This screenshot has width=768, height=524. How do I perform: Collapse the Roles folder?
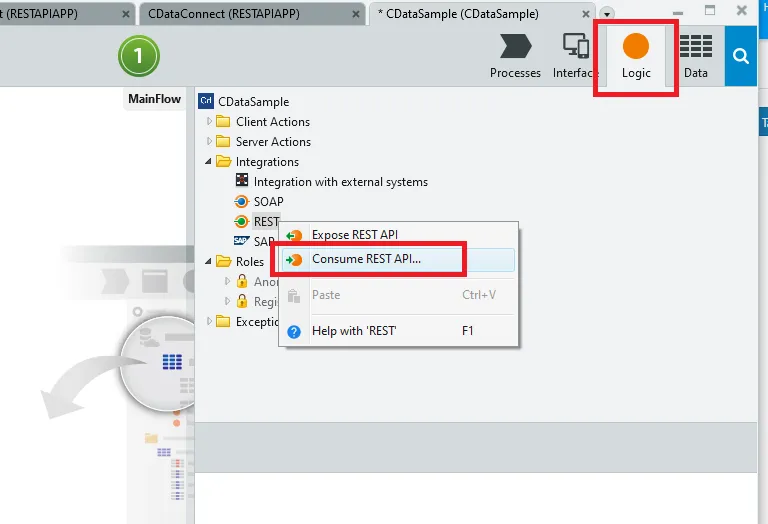tap(209, 261)
